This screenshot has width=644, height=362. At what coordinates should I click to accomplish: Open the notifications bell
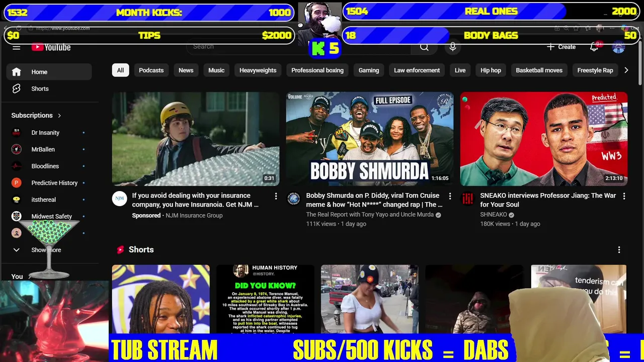click(594, 47)
